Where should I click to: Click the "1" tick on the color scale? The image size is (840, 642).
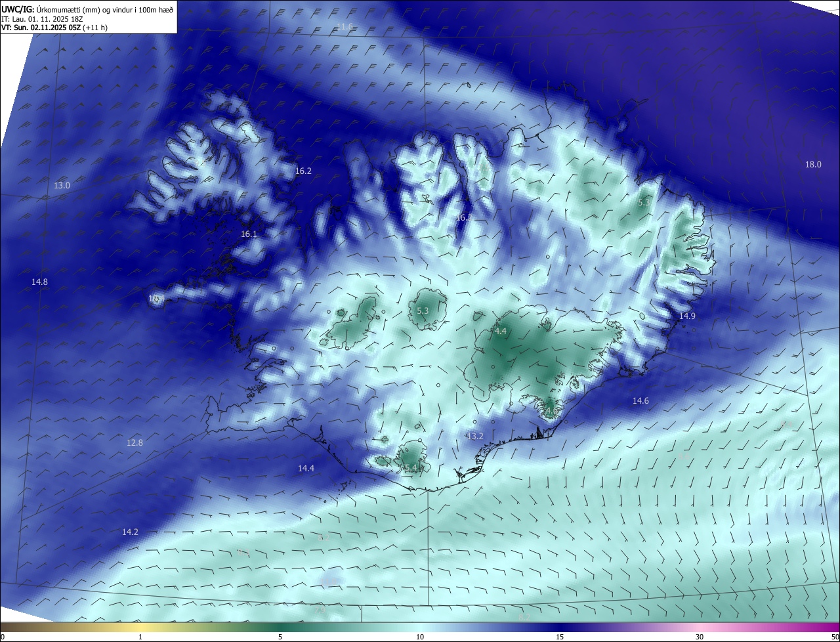point(141,637)
